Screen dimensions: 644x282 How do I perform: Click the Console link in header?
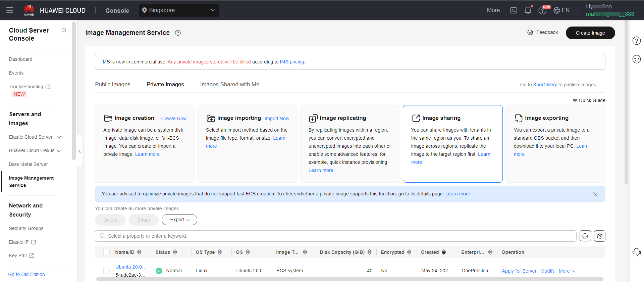pyautogui.click(x=117, y=10)
